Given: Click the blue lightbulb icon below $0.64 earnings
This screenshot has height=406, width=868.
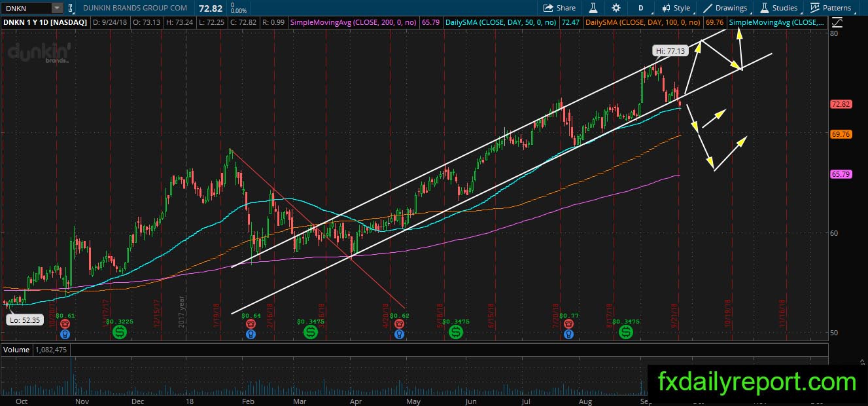Looking at the screenshot, I should point(250,333).
